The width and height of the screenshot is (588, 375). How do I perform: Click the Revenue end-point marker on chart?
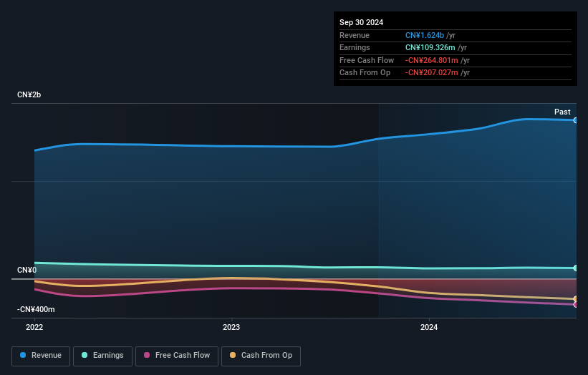point(575,120)
